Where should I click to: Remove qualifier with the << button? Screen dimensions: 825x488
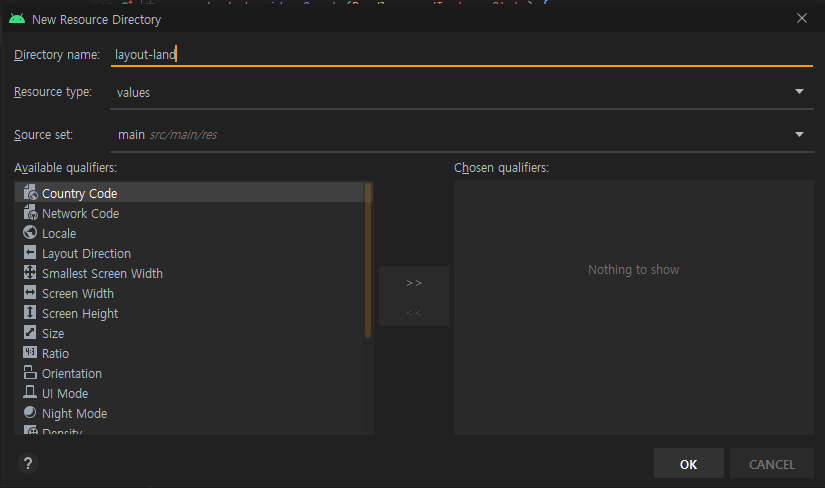[414, 313]
